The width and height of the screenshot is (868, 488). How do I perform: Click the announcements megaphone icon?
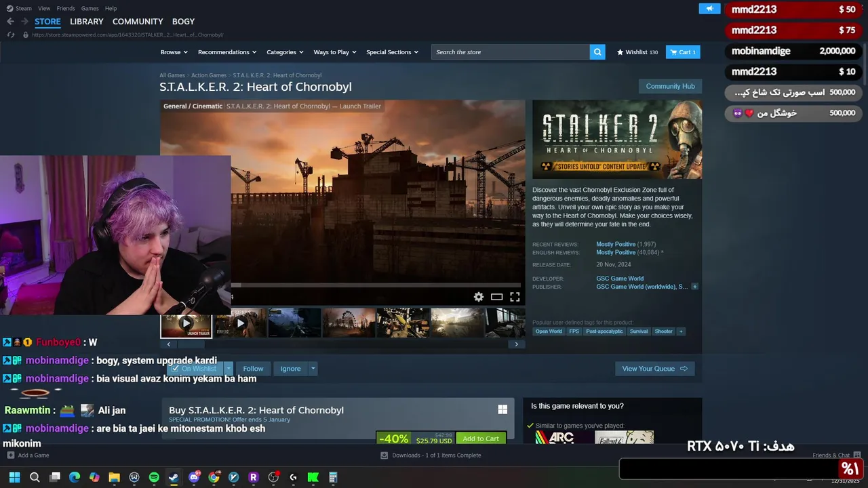tap(709, 9)
